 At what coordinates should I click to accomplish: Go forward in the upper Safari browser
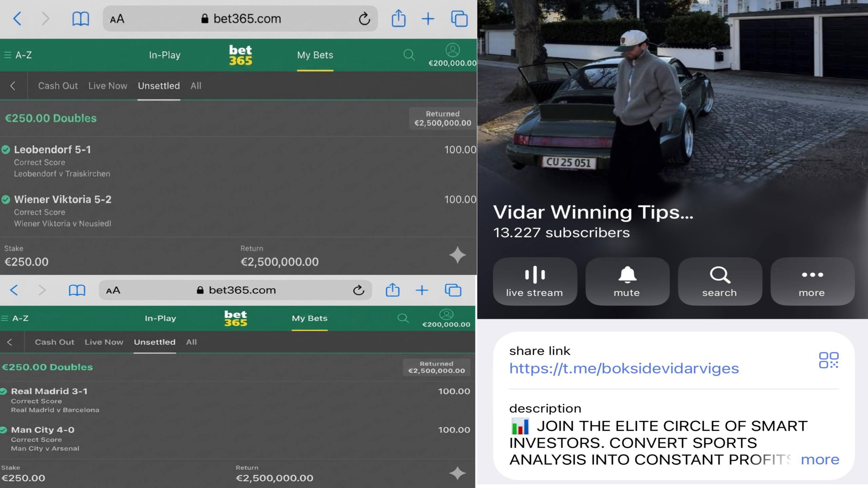(x=45, y=19)
